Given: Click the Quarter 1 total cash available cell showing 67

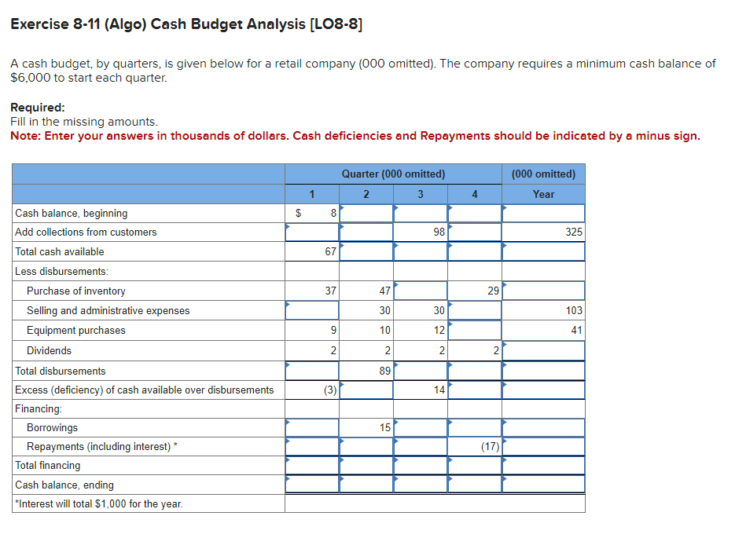Looking at the screenshot, I should coord(311,251).
